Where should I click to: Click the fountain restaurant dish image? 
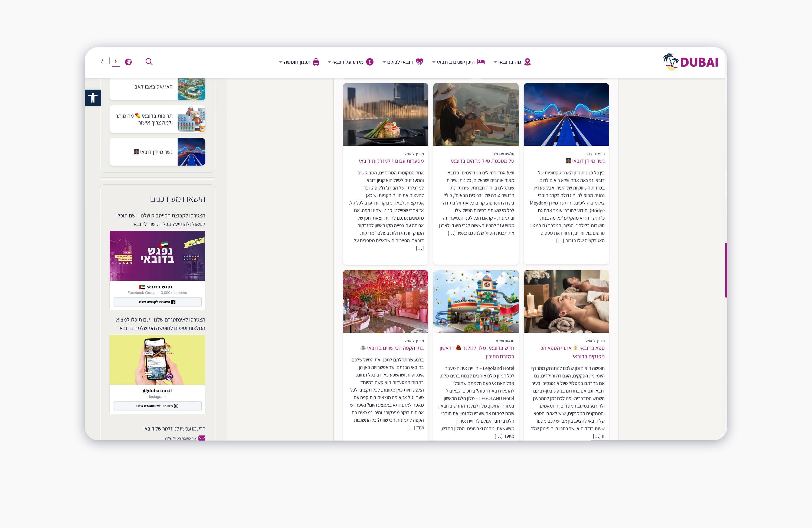(x=385, y=114)
